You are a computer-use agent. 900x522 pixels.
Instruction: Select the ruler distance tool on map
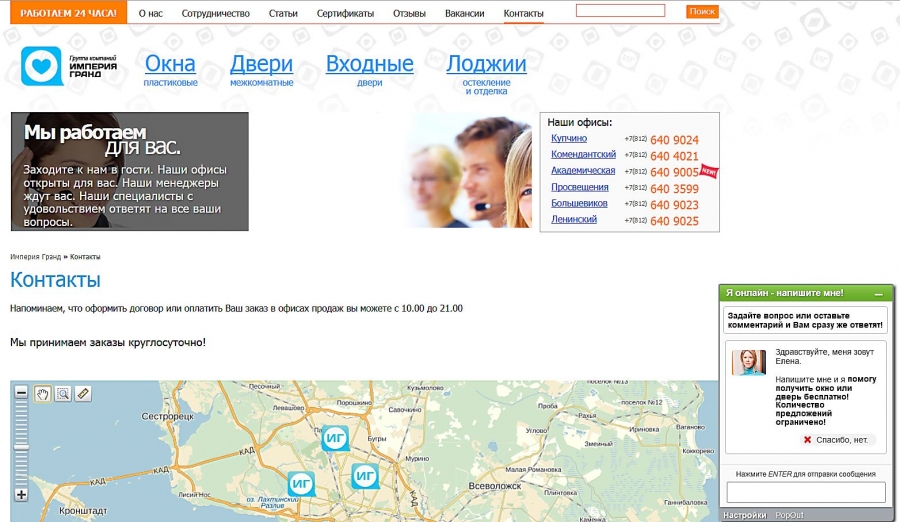point(83,393)
